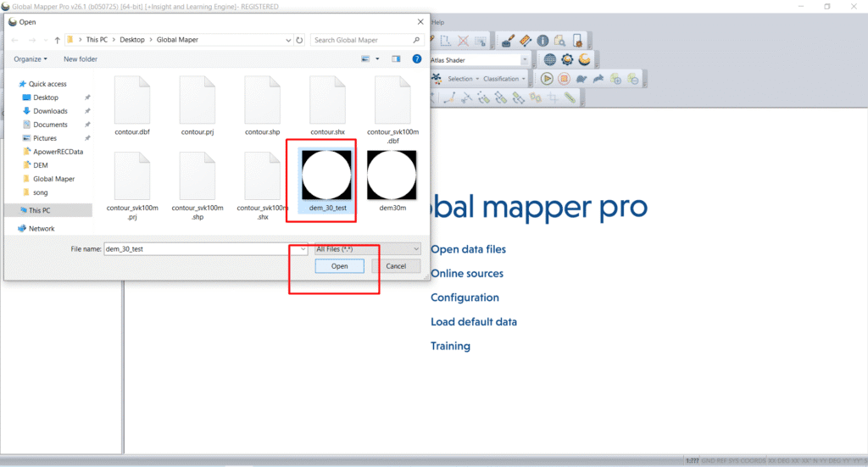868x467 pixels.
Task: Click the diagonal green ruler icon in bottom toolbar
Action: click(570, 98)
